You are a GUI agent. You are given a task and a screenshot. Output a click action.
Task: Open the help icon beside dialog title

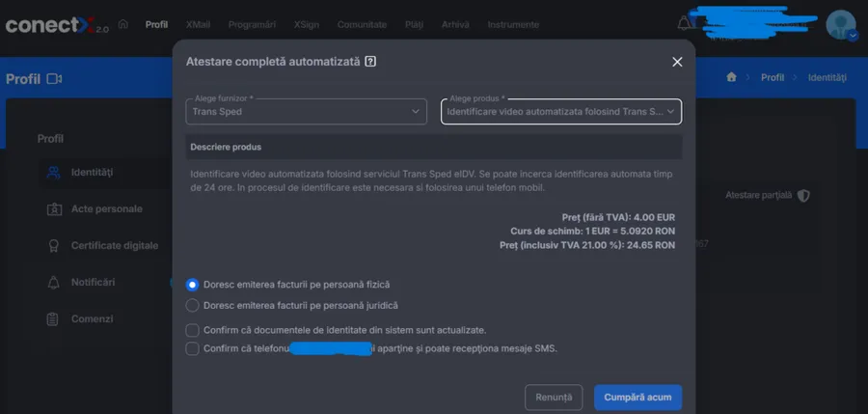[x=371, y=62]
